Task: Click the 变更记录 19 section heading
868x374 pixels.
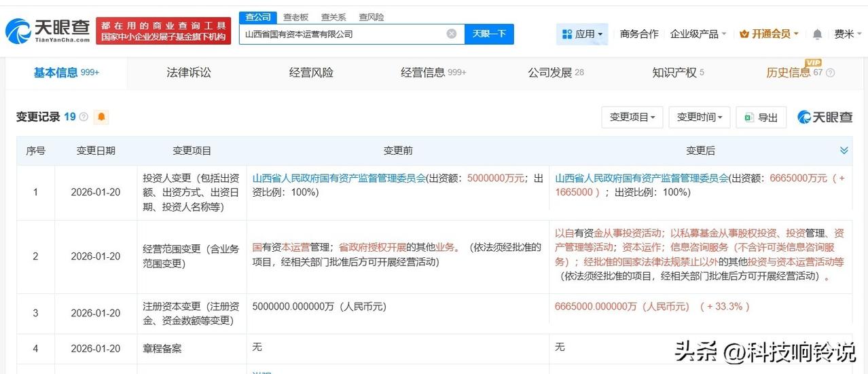Action: pyautogui.click(x=46, y=117)
